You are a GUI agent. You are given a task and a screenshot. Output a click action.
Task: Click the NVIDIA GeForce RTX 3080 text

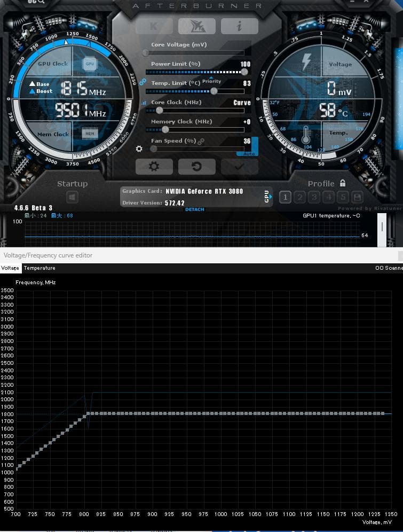(x=204, y=191)
